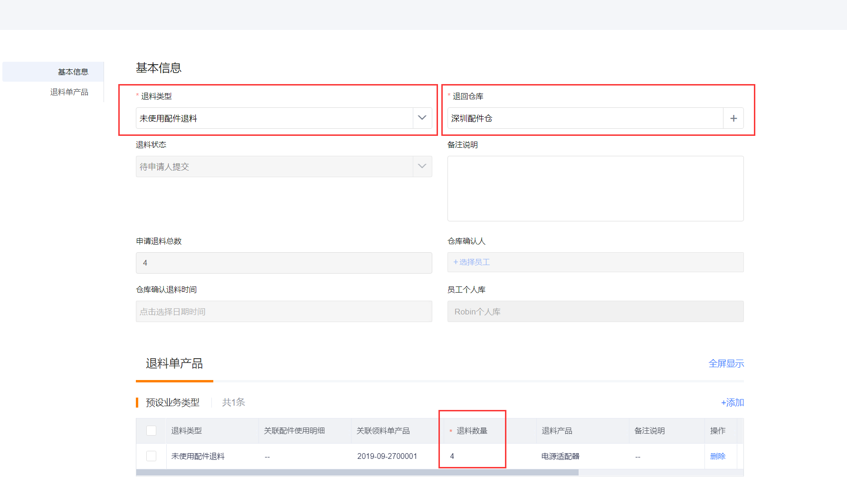847x504 pixels.
Task: Click the Robin个人库 field
Action: pos(595,312)
